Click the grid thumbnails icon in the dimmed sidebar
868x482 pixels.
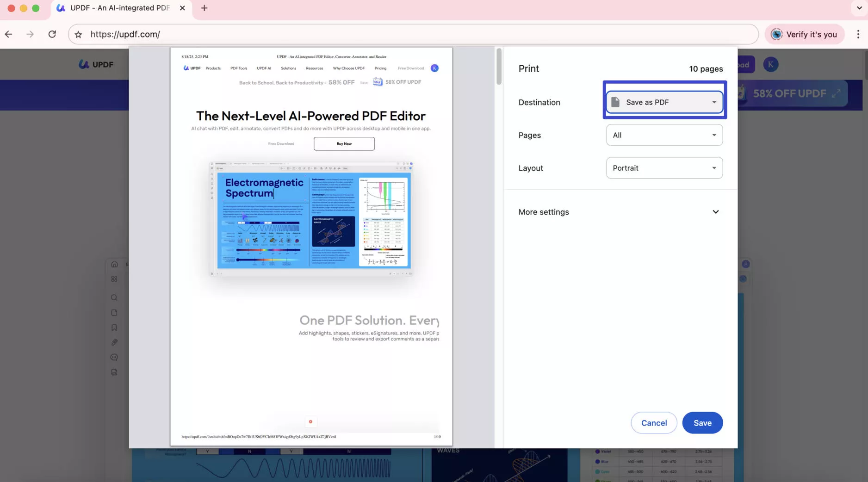[x=114, y=279]
